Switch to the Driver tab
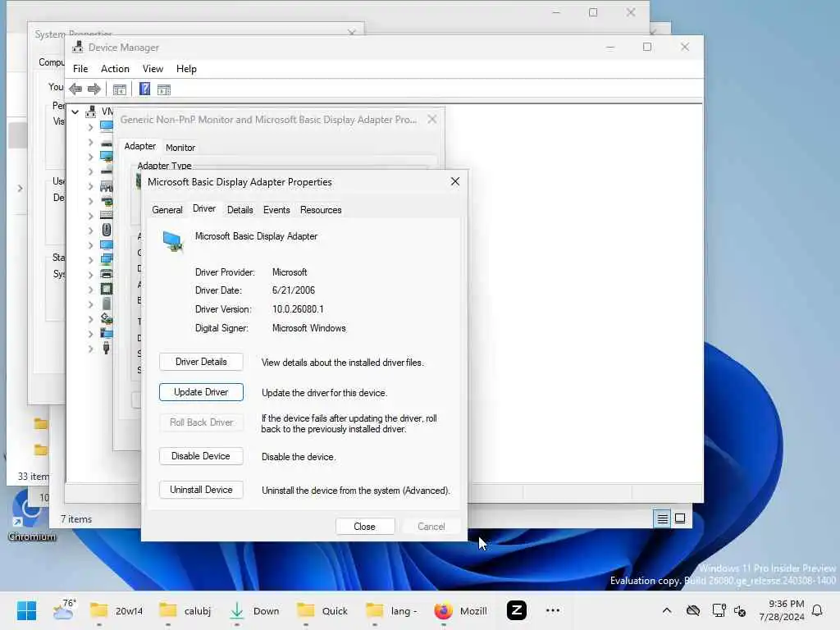This screenshot has width=840, height=630. (x=204, y=209)
